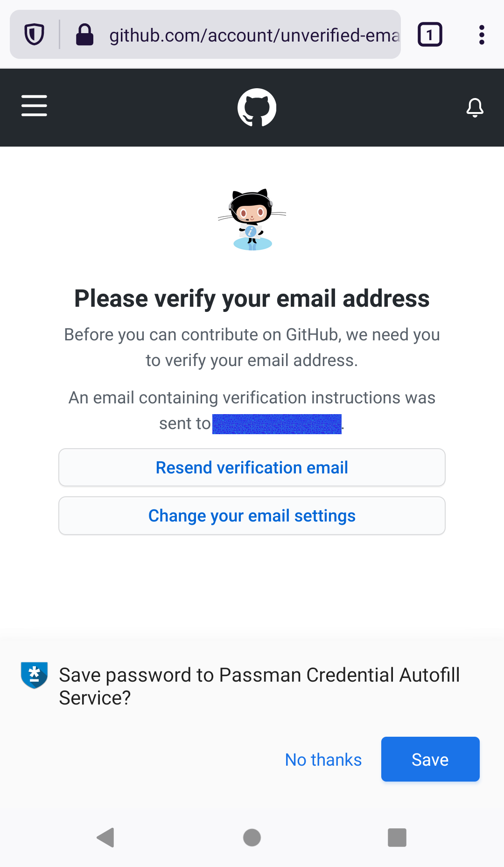
Task: Tap the github.com URL address bar
Action: [x=254, y=35]
